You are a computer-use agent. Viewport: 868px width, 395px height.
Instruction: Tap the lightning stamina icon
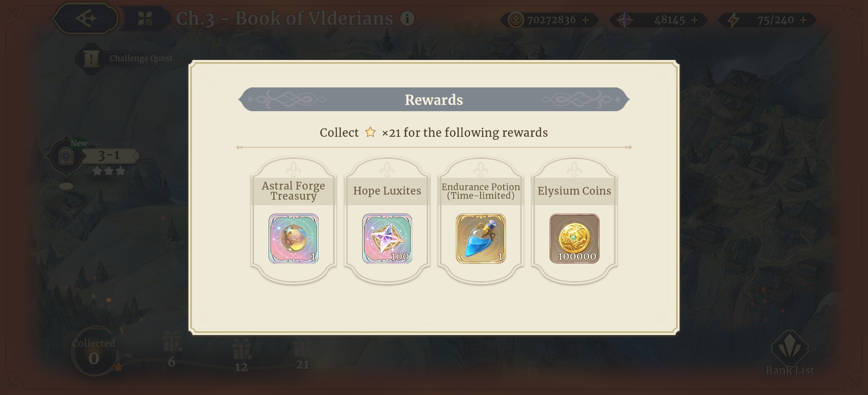click(733, 20)
